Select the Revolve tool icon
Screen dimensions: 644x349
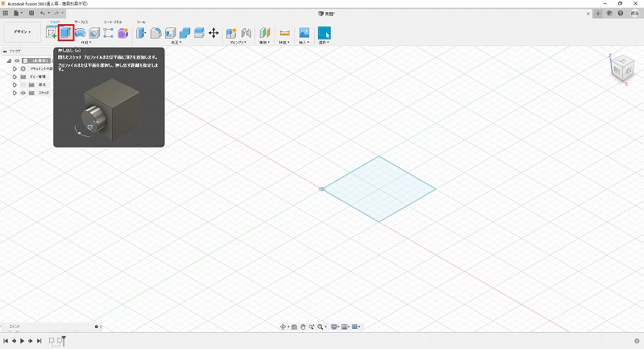tap(80, 33)
